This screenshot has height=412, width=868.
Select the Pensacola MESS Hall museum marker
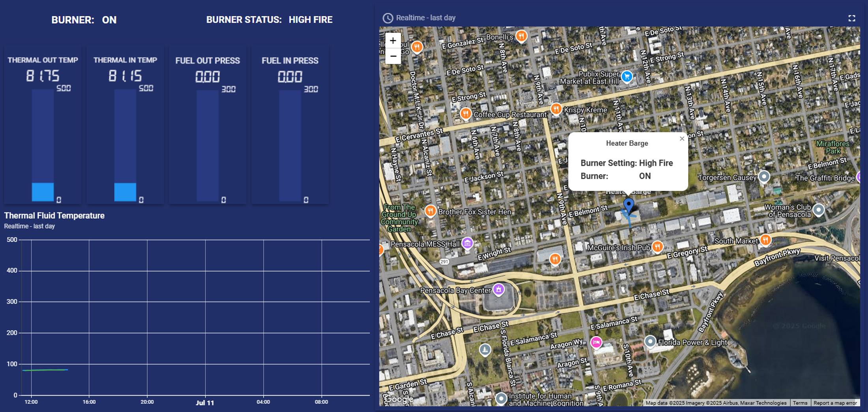[x=467, y=243]
